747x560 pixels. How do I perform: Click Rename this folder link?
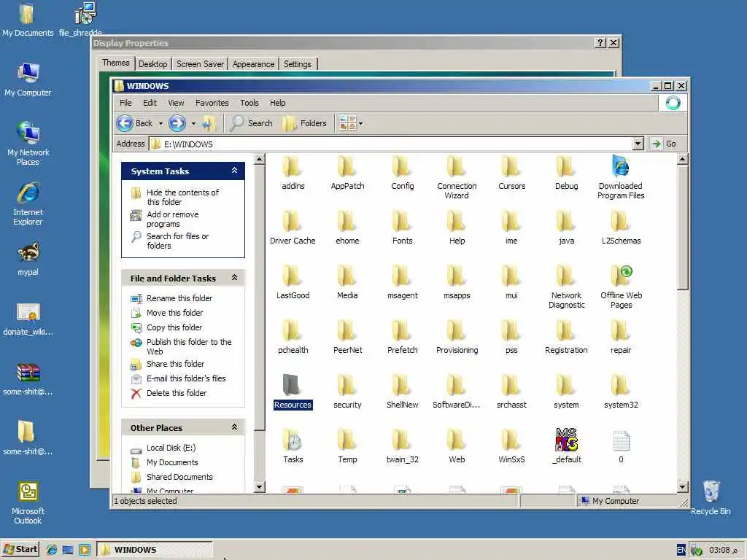179,298
